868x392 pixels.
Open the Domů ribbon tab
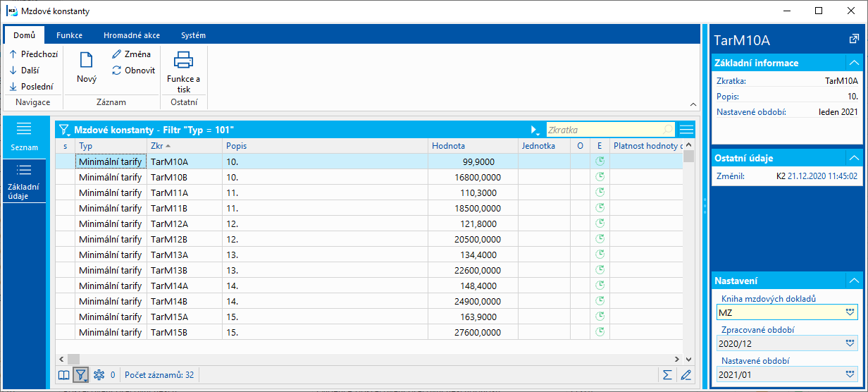click(x=24, y=35)
